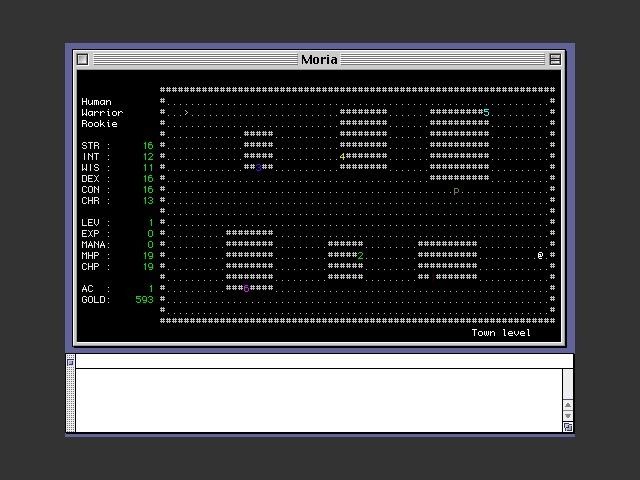Select store entrance number 5

[x=486, y=112]
